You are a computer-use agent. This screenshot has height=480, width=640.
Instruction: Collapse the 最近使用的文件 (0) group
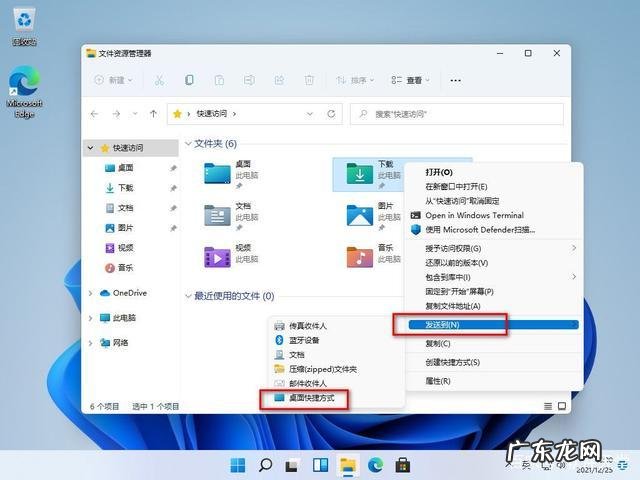[x=188, y=296]
